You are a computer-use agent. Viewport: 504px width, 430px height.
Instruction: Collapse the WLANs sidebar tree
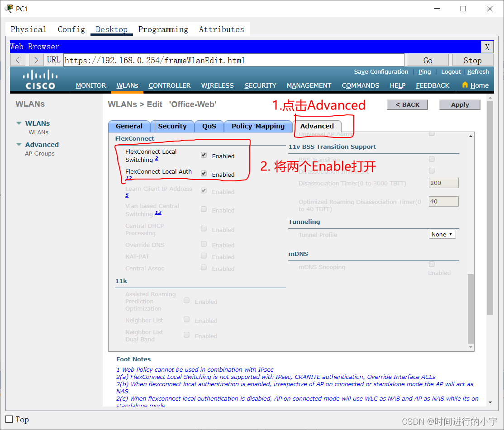19,123
